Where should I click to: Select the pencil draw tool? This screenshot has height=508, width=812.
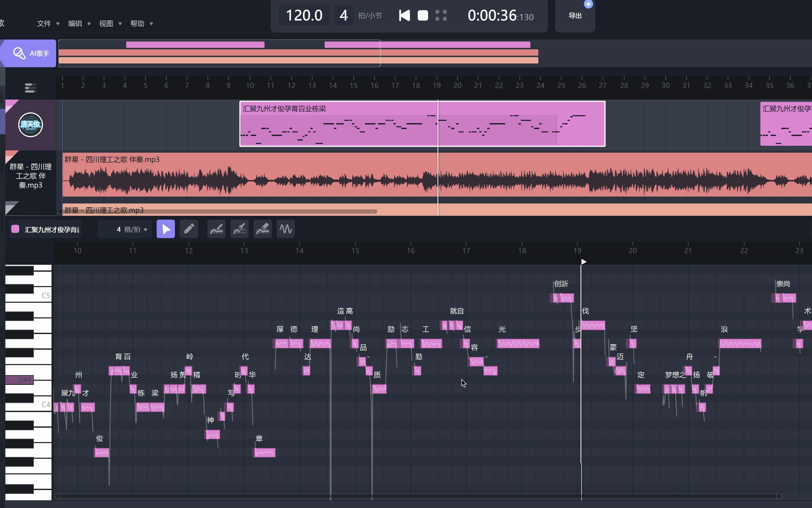(x=189, y=229)
